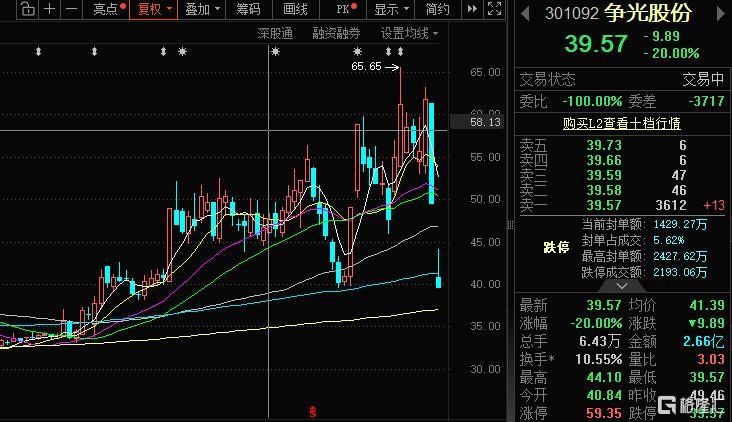Click the 跌停 limit-down label
The width and height of the screenshot is (732, 422).
point(556,247)
